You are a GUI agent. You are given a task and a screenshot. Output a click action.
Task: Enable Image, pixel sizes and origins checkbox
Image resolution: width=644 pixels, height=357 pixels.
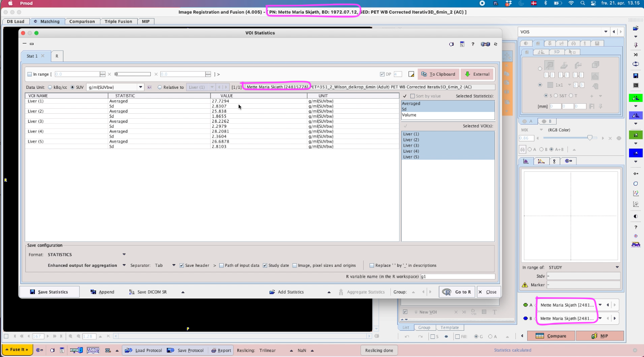[294, 265]
